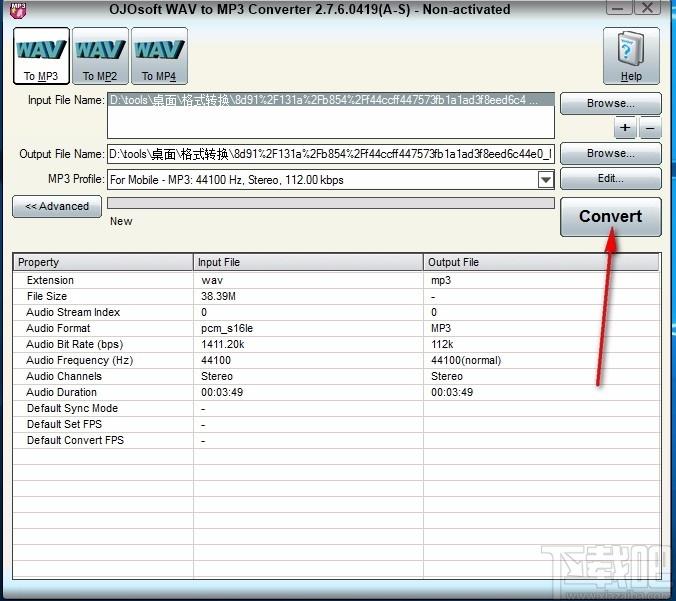Select the Default Set FPS row

pos(336,424)
